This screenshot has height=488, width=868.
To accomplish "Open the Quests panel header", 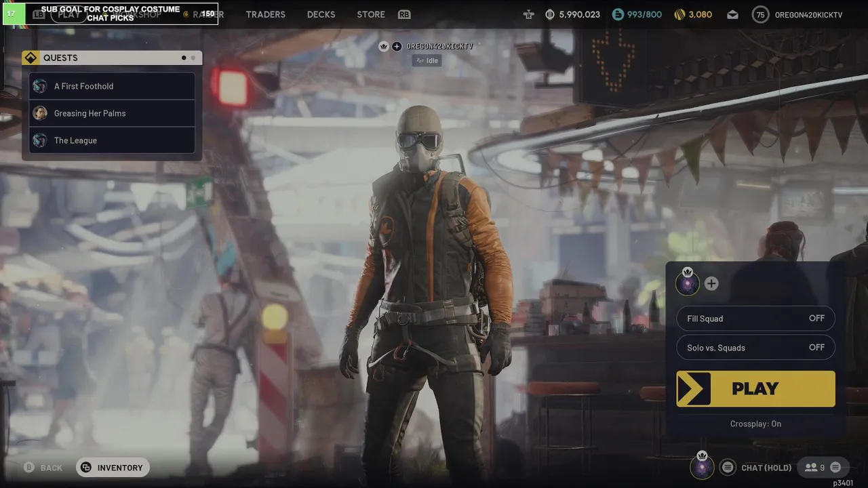I will (x=112, y=58).
